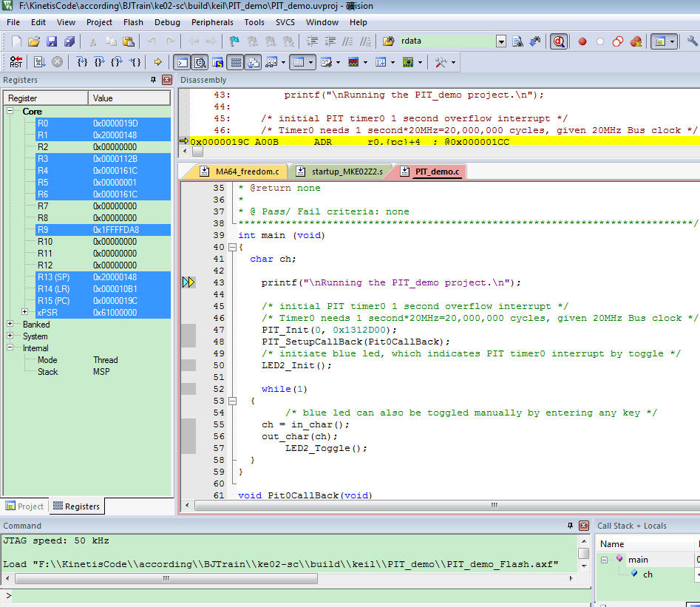Paste from clipboard toolbar icon
Image resolution: width=700 pixels, height=607 pixels.
pyautogui.click(x=129, y=41)
